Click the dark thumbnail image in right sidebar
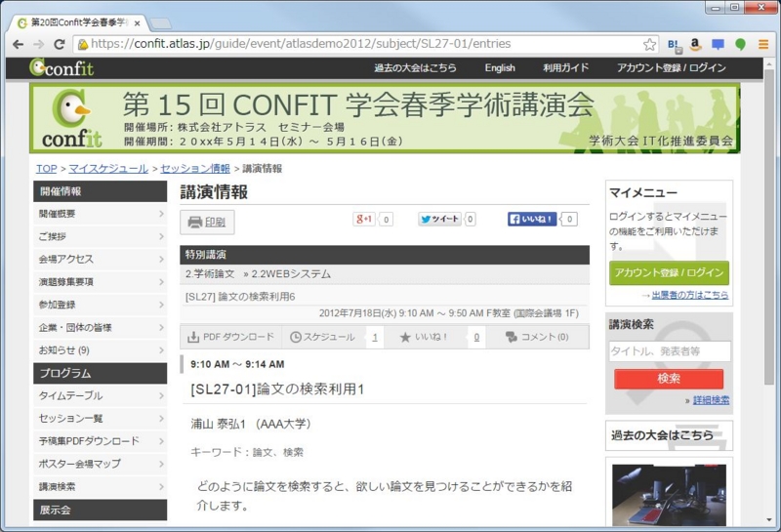 [x=669, y=495]
